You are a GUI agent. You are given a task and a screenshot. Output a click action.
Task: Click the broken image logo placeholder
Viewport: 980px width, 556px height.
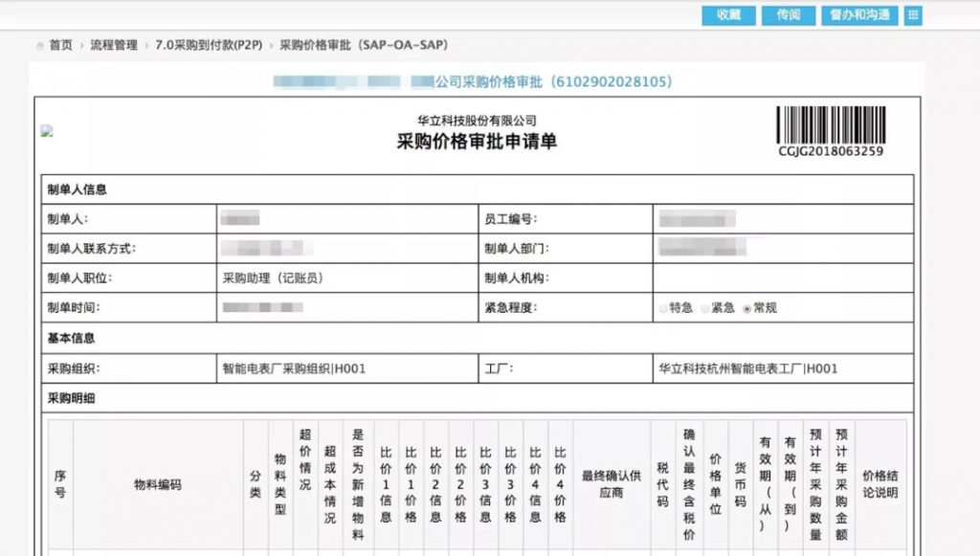click(47, 131)
